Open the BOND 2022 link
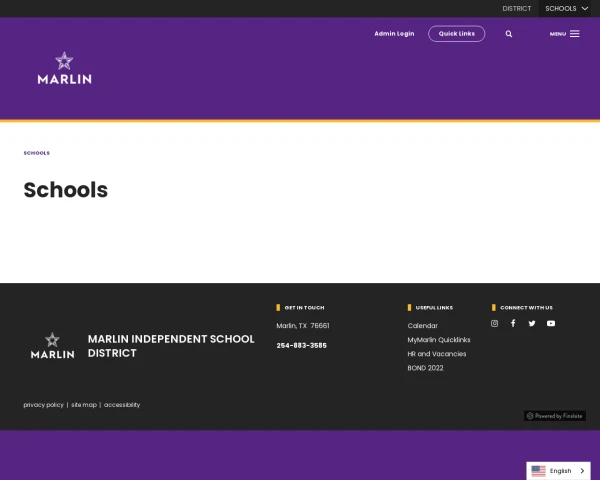 (425, 368)
